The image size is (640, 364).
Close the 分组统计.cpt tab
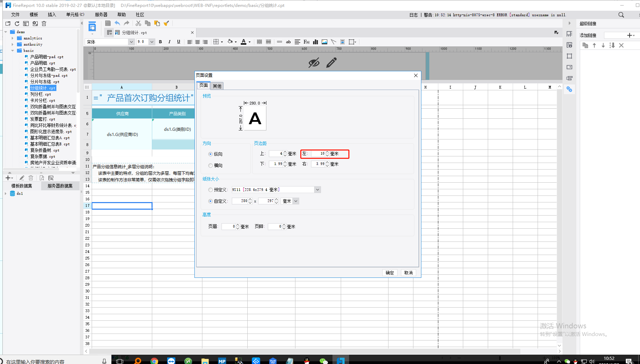(192, 33)
